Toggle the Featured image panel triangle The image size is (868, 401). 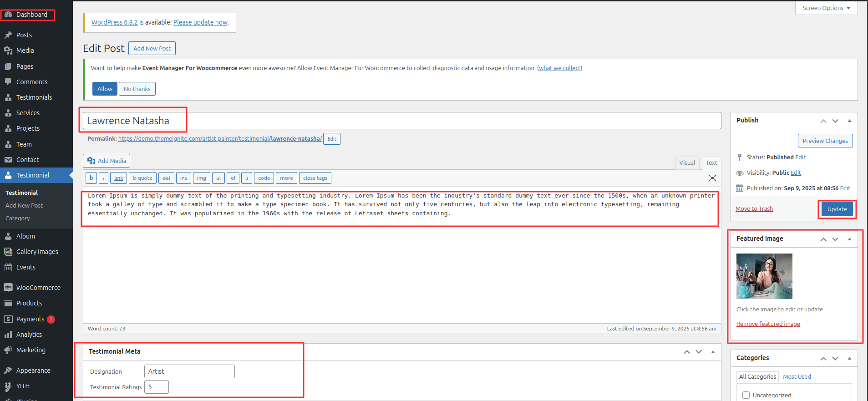click(x=849, y=239)
